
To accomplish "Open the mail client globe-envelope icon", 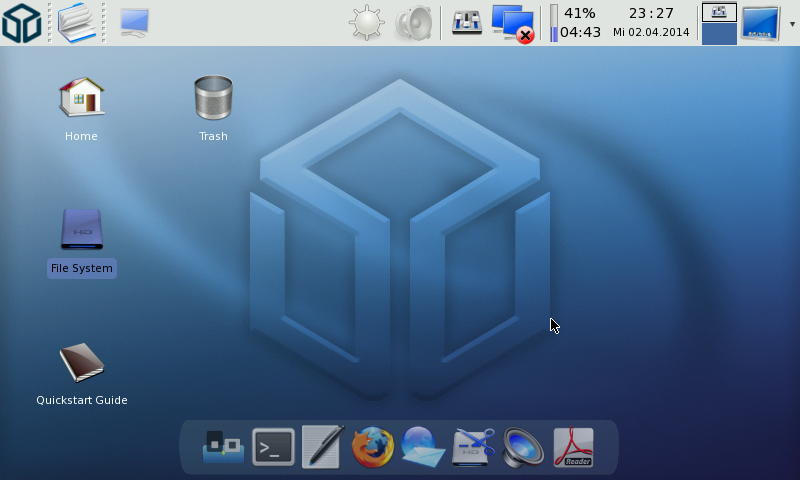I will 423,447.
